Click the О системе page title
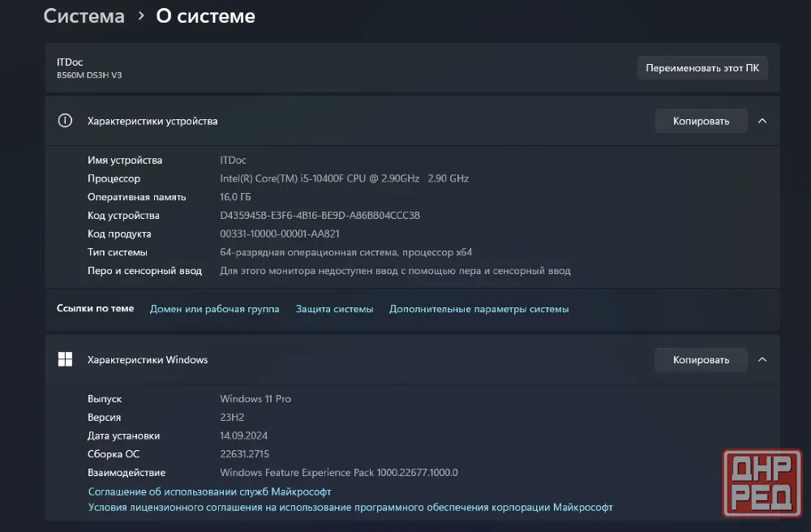811x532 pixels. click(x=205, y=16)
